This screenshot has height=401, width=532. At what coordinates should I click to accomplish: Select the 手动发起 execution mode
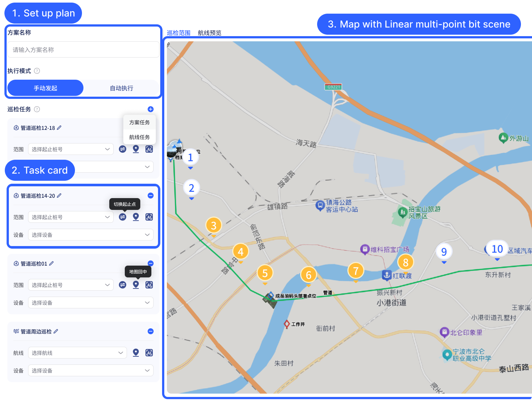(x=45, y=88)
